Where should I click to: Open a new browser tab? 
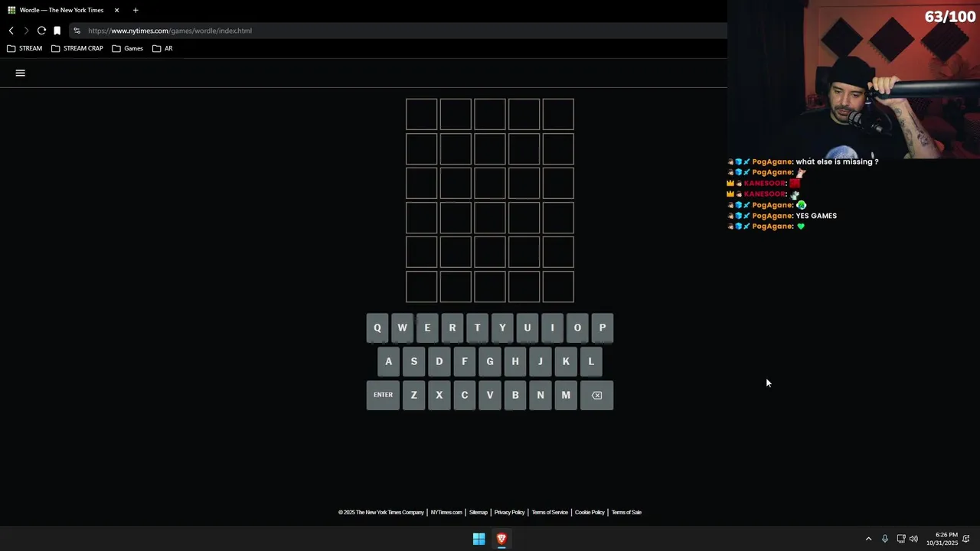(x=136, y=10)
